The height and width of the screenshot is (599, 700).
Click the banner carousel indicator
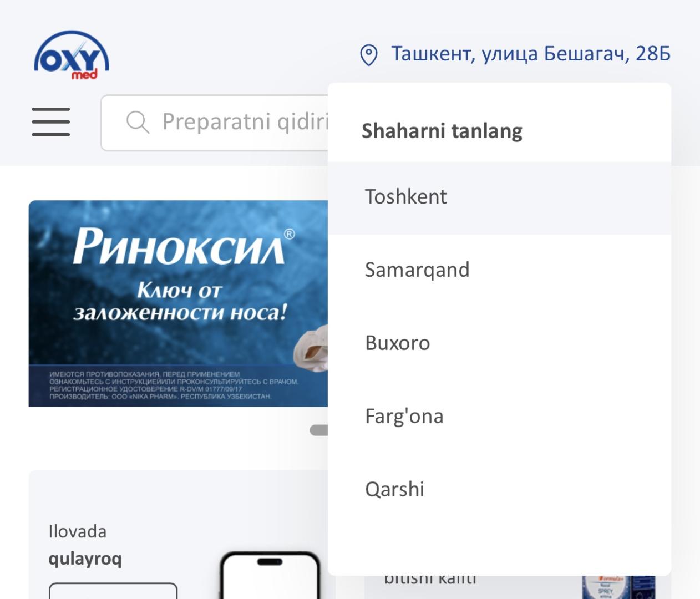[319, 430]
